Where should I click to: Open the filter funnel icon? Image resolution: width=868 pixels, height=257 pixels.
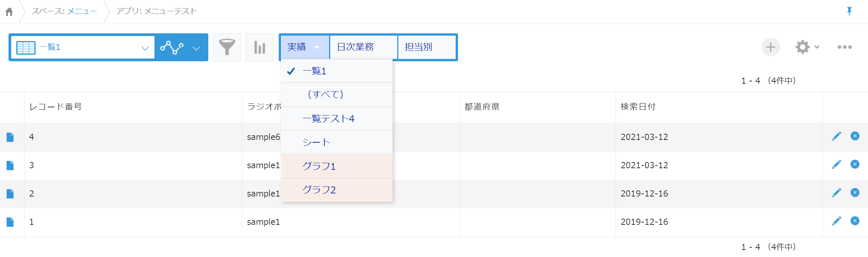pos(227,47)
